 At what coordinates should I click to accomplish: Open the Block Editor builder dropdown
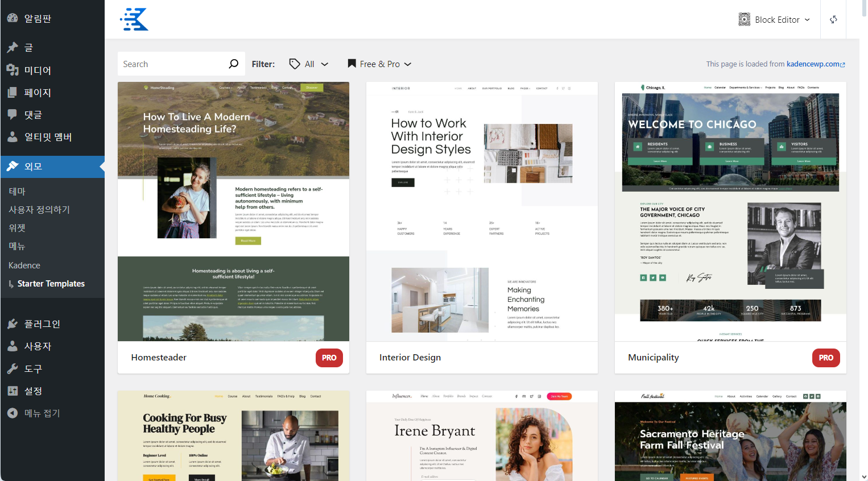(774, 19)
